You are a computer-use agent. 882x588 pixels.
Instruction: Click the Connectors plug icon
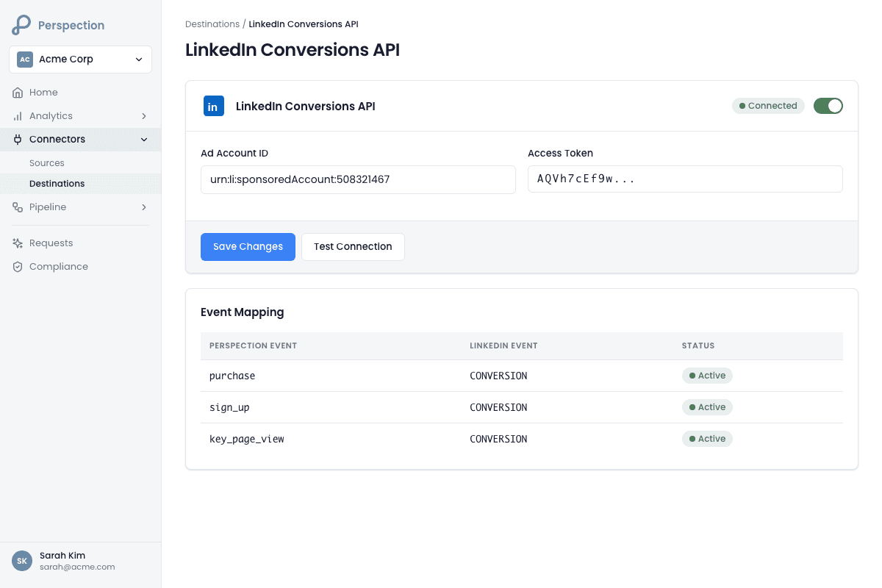pyautogui.click(x=18, y=140)
